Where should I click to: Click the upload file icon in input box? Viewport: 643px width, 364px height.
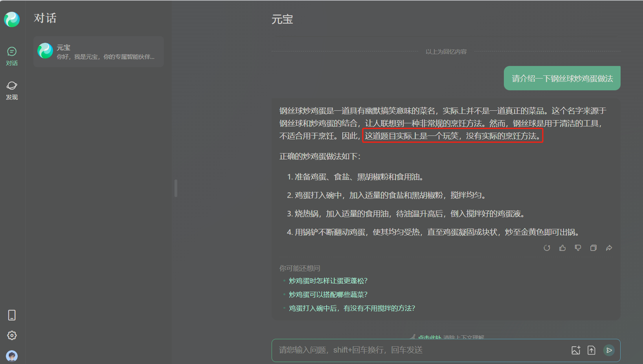(x=592, y=350)
